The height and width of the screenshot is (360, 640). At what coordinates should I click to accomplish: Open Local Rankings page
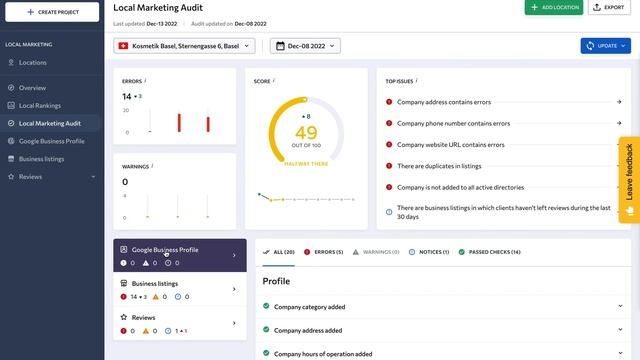[40, 105]
